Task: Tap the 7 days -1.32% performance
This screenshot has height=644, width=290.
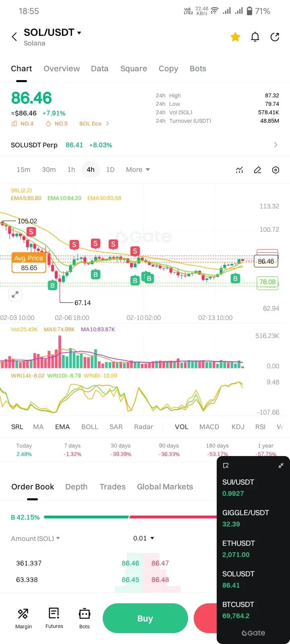Action: click(72, 450)
